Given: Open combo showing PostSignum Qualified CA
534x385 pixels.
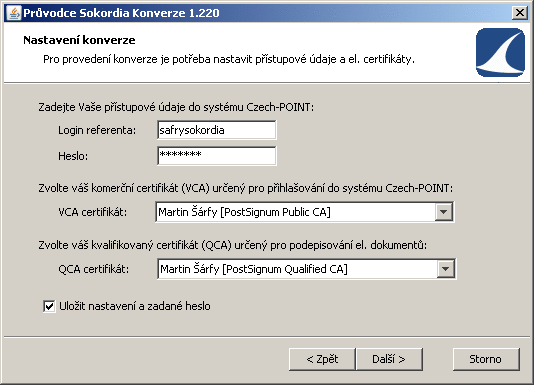Looking at the screenshot, I should [307, 269].
